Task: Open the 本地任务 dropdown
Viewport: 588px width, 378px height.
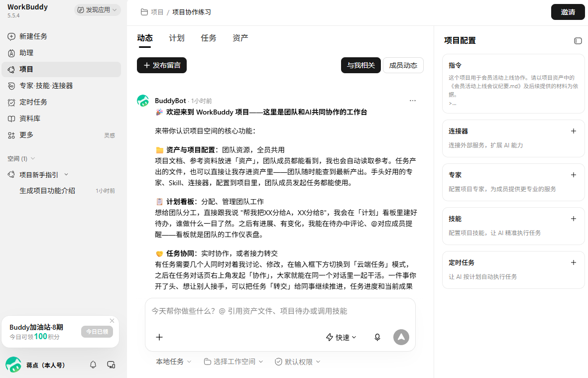Action: 174,362
